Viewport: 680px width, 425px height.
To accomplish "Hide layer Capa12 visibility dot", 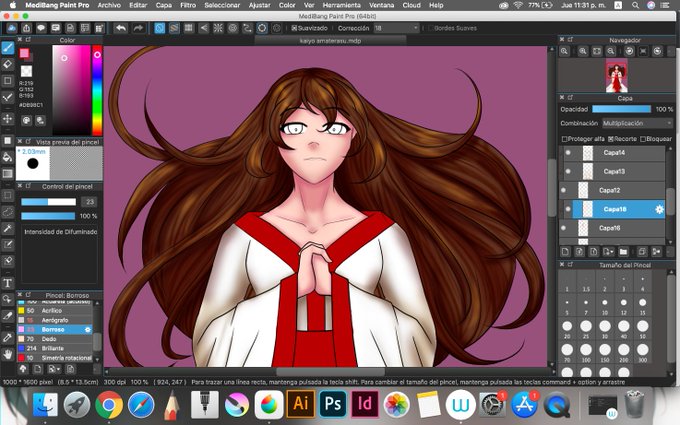I will (x=563, y=190).
